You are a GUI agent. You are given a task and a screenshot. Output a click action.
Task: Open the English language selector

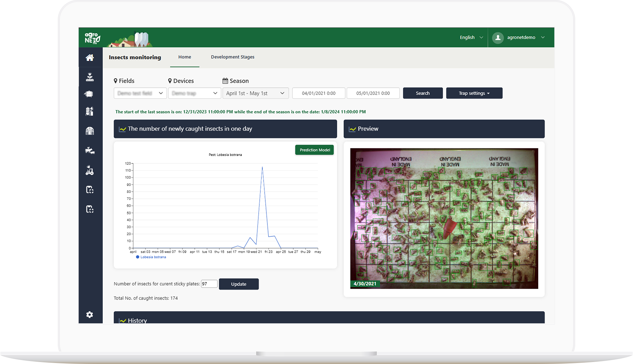tap(471, 37)
